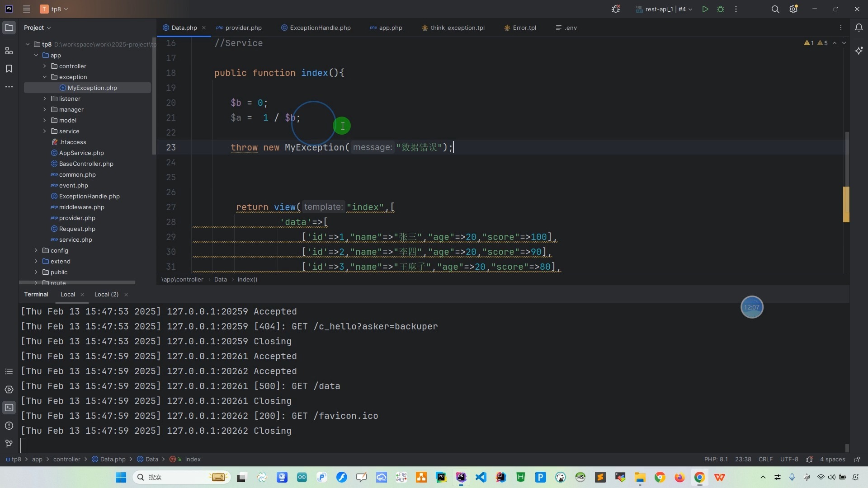This screenshot has width=868, height=488.
Task: Open the Structure tool window icon
Action: 9,51
